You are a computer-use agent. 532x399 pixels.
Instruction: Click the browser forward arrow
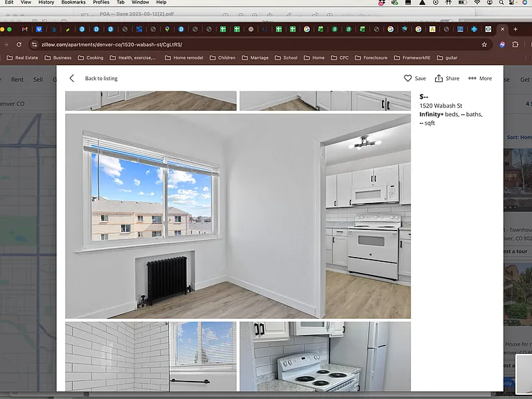pyautogui.click(x=6, y=44)
